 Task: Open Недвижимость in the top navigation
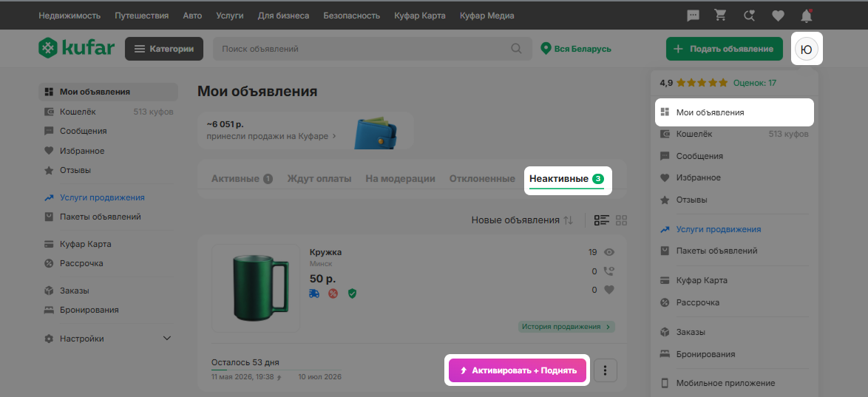pyautogui.click(x=69, y=16)
